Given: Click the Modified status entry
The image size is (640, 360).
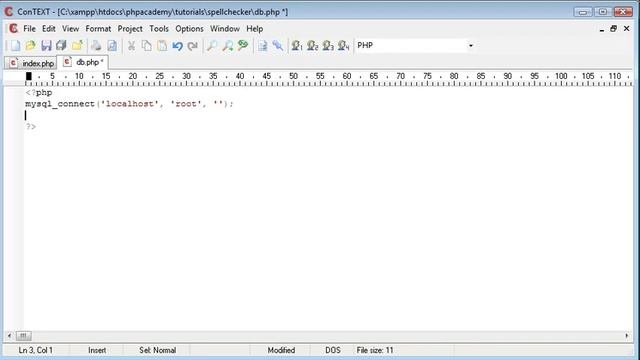Looking at the screenshot, I should coord(281,350).
